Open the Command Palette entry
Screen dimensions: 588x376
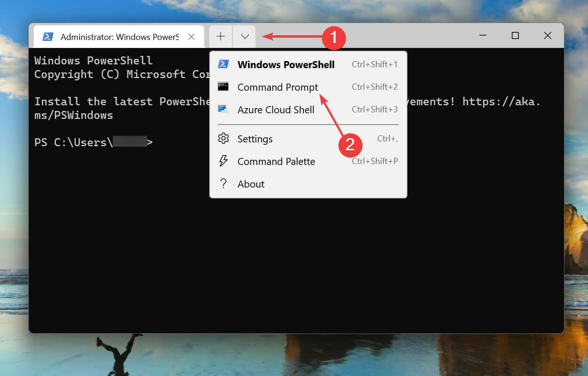pyautogui.click(x=308, y=161)
